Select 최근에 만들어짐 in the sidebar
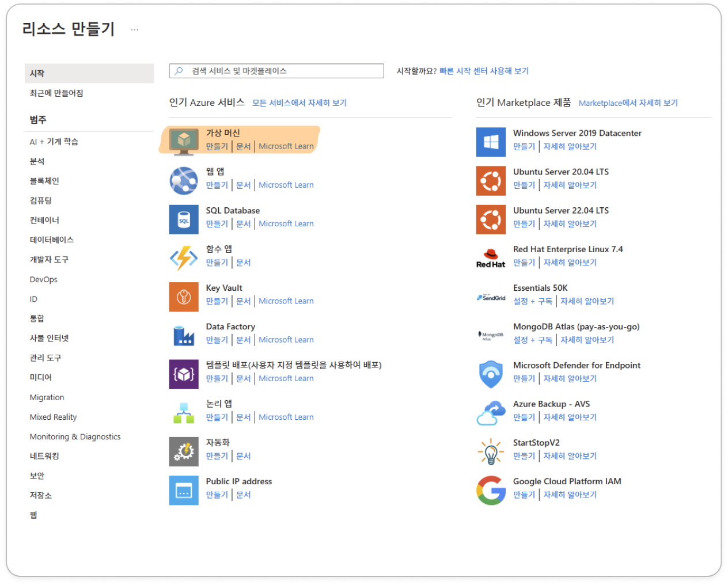 56,93
